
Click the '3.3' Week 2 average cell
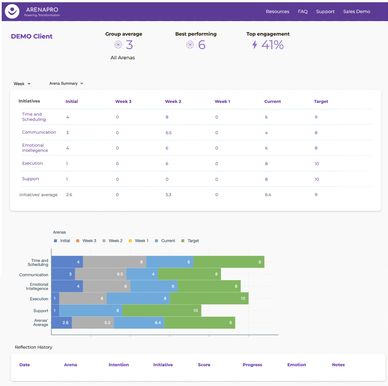(168, 195)
